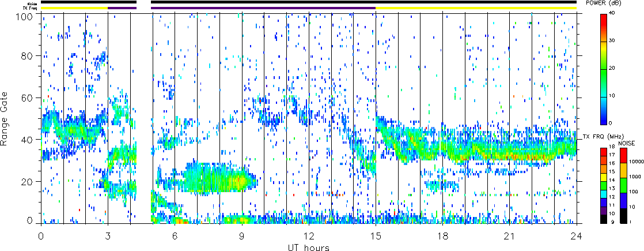Click the black band of the NOISE colorbar
Viewport: 644px width, 251px height.
point(624,215)
